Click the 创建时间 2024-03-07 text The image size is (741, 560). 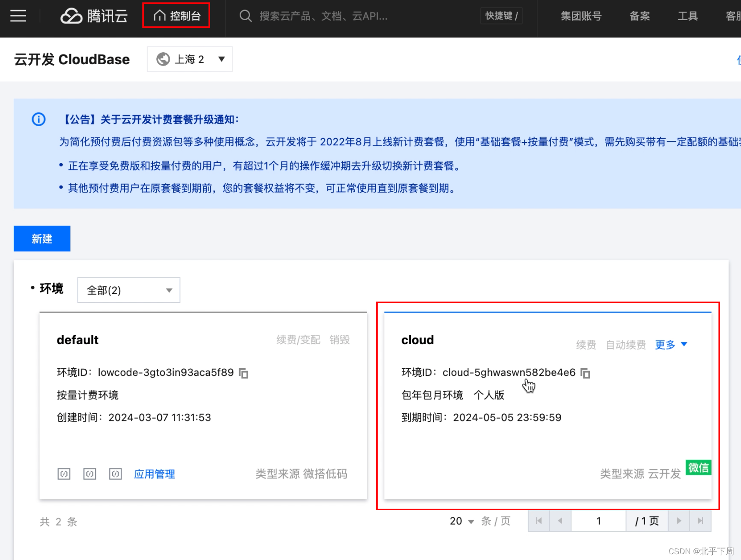click(x=134, y=418)
